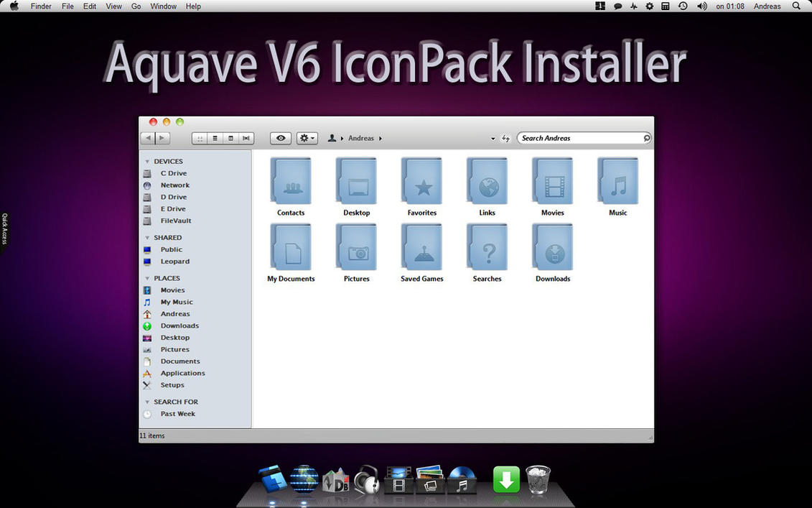Open the Edit menu
The height and width of the screenshot is (508, 812).
[x=90, y=6]
